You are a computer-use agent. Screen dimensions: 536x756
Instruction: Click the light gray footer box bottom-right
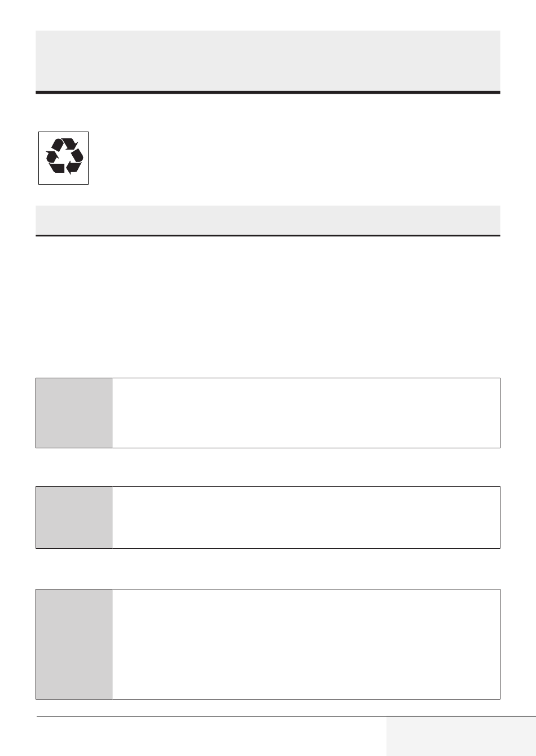click(x=460, y=736)
